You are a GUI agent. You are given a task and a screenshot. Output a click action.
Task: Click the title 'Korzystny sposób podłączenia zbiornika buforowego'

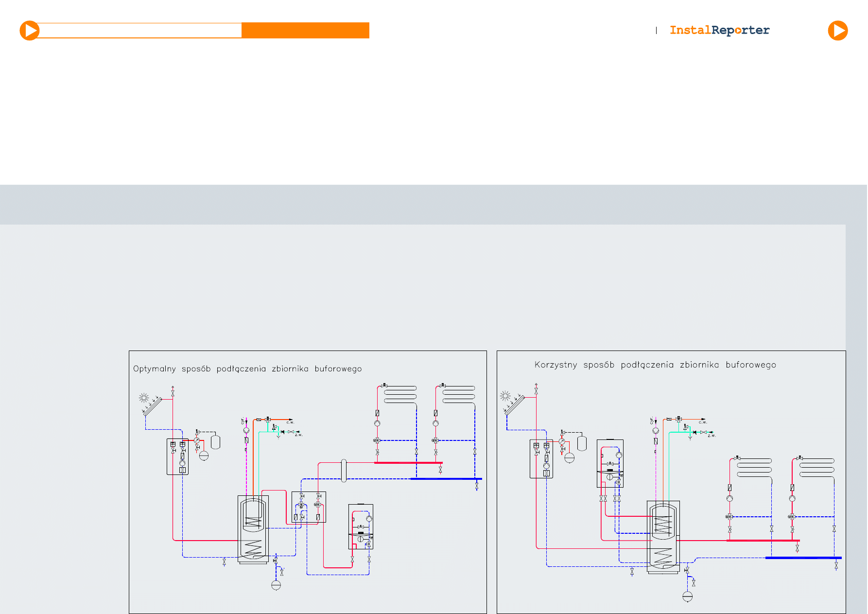coord(655,365)
